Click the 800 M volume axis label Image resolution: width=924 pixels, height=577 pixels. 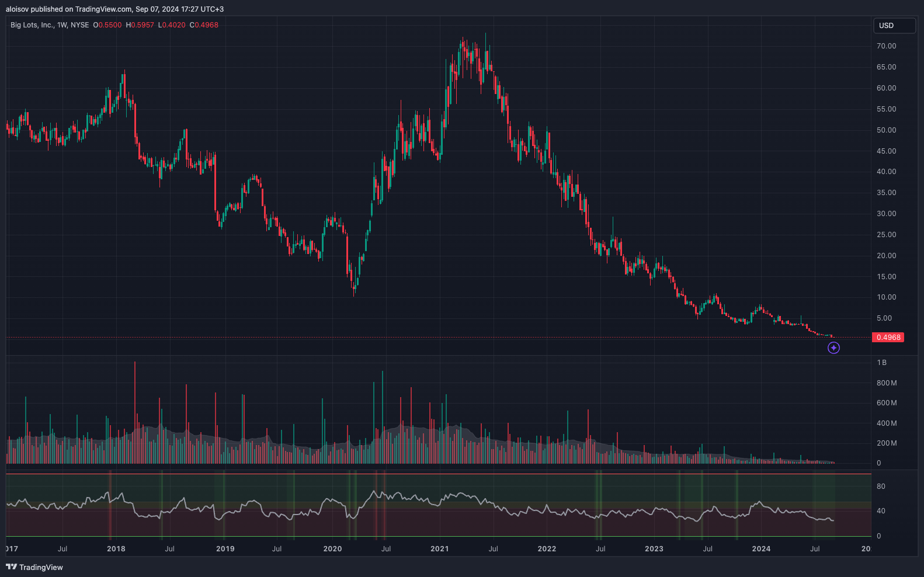click(887, 383)
